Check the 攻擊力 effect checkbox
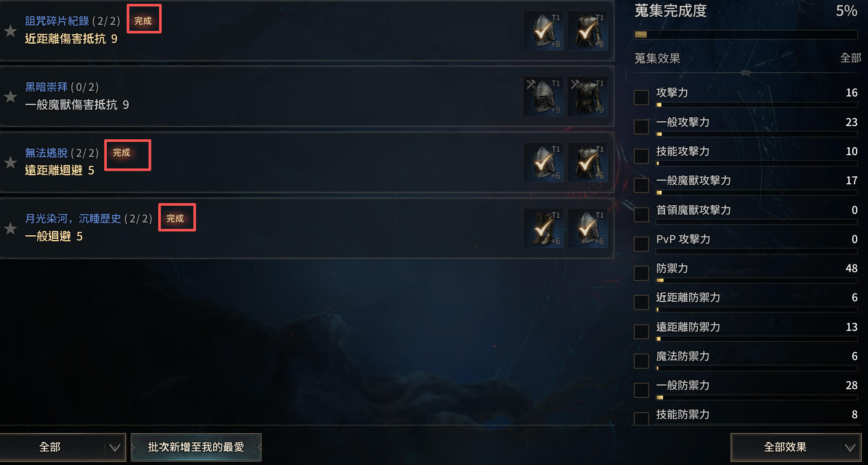This screenshot has height=465, width=868. [641, 97]
